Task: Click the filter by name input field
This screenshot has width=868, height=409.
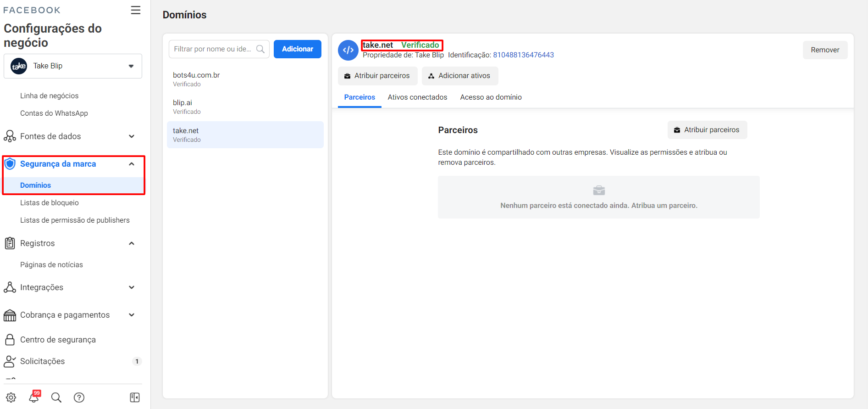Action: pyautogui.click(x=219, y=49)
